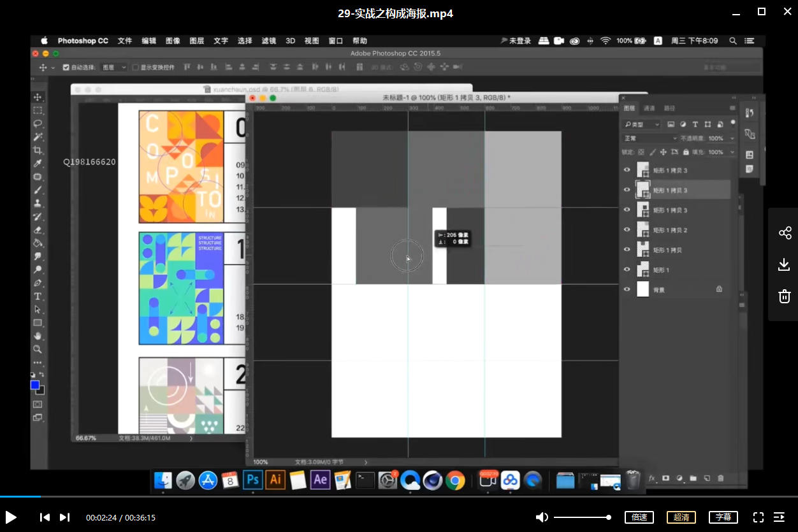Click the download icon on right sidebar

coord(785,264)
